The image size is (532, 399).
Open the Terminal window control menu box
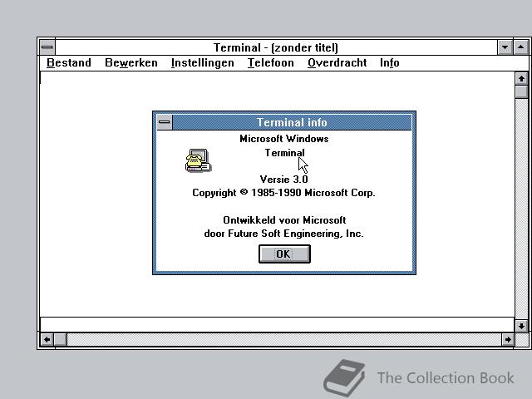[47, 47]
